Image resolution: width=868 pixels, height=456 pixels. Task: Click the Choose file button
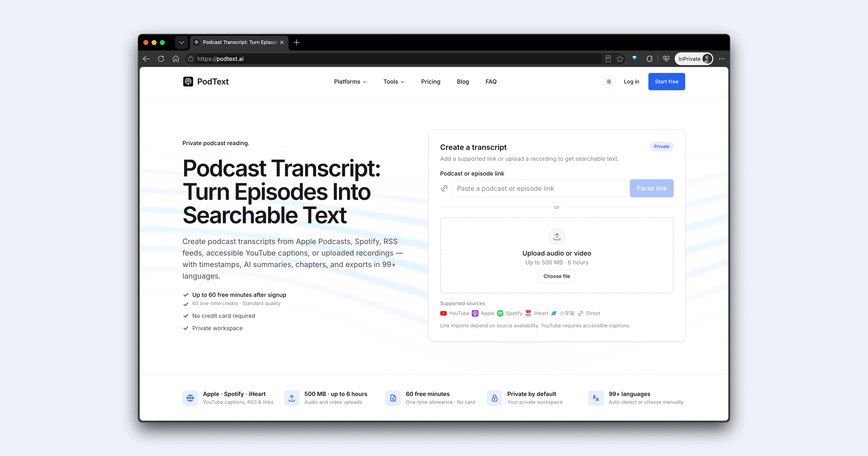pyautogui.click(x=557, y=276)
